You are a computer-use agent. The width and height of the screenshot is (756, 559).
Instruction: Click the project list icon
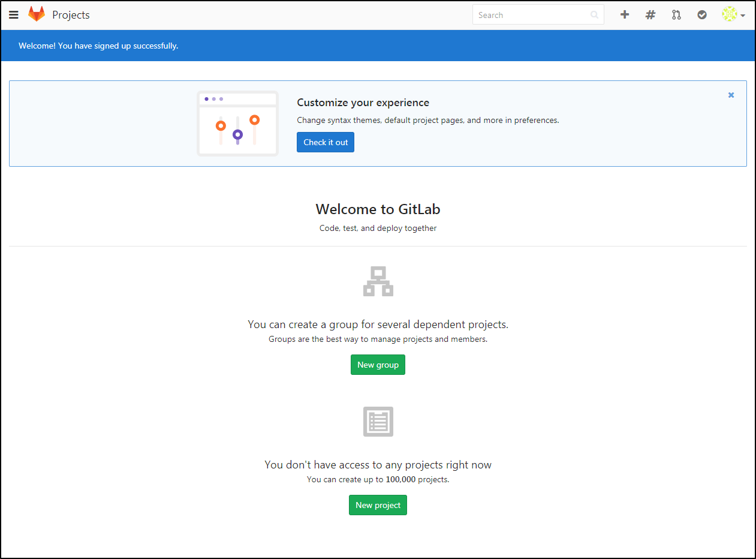[378, 422]
